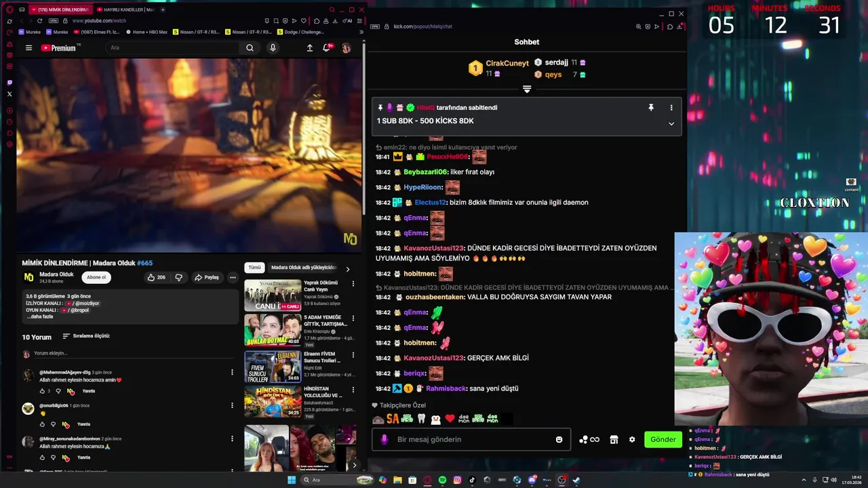868x488 pixels.
Task: Click the Windows Start button
Action: [x=292, y=480]
